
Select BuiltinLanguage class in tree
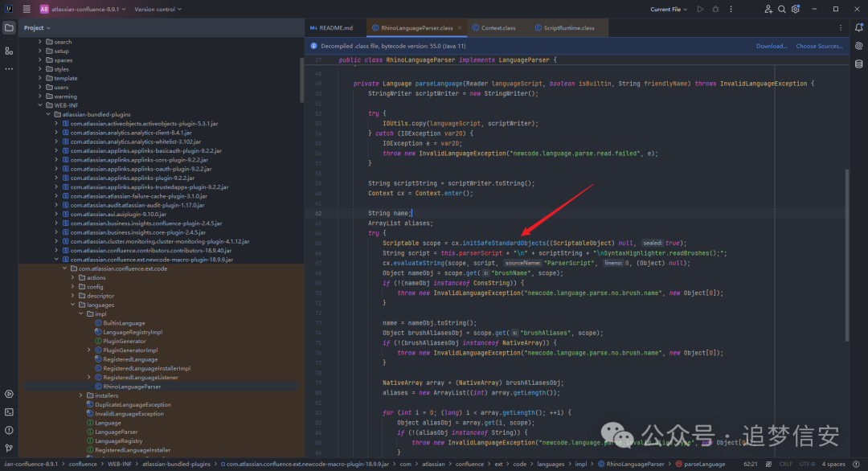(124, 323)
